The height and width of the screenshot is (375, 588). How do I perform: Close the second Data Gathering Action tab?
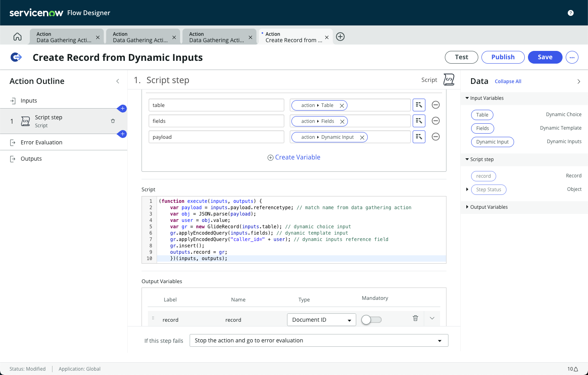(x=174, y=37)
